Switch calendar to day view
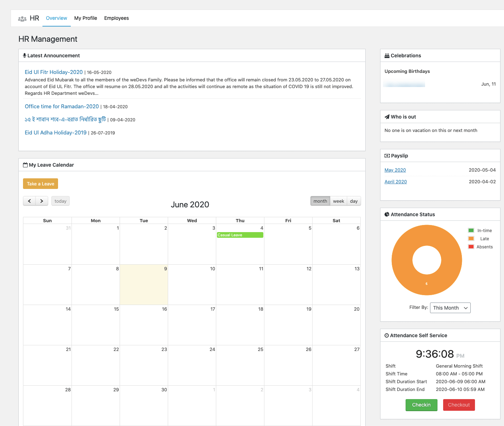 pos(354,201)
